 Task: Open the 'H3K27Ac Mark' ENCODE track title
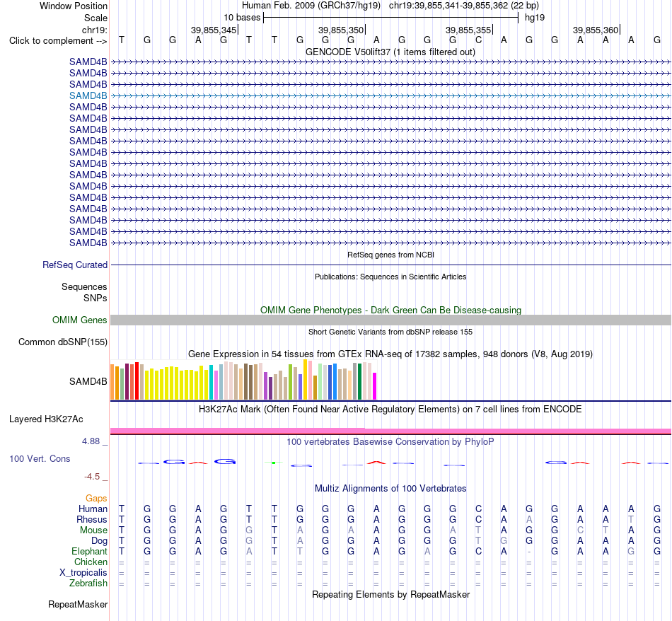pos(390,409)
